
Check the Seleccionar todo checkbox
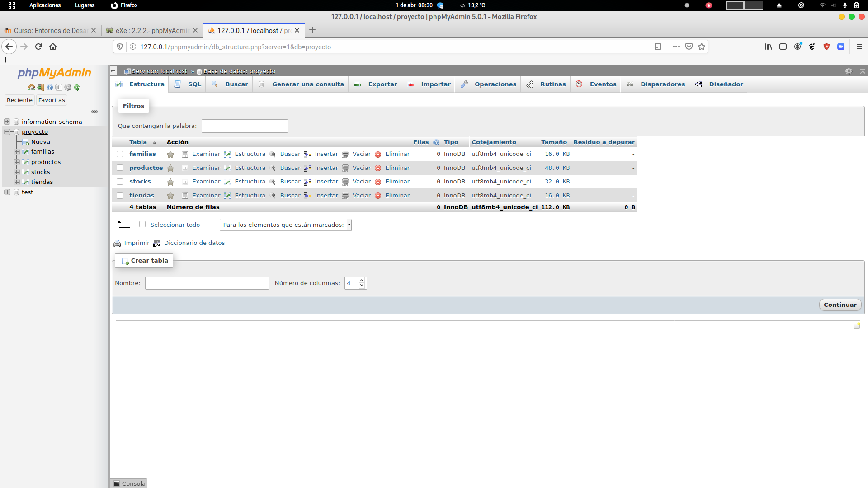click(142, 224)
